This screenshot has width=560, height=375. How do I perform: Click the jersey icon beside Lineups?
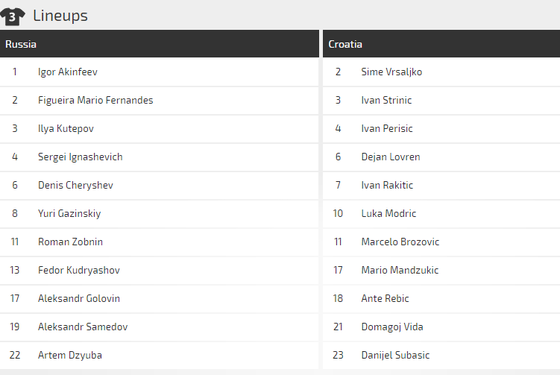pos(12,16)
